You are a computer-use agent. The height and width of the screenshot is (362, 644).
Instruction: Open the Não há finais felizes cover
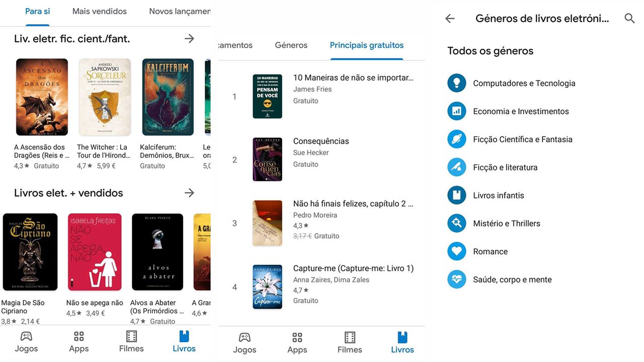click(267, 223)
